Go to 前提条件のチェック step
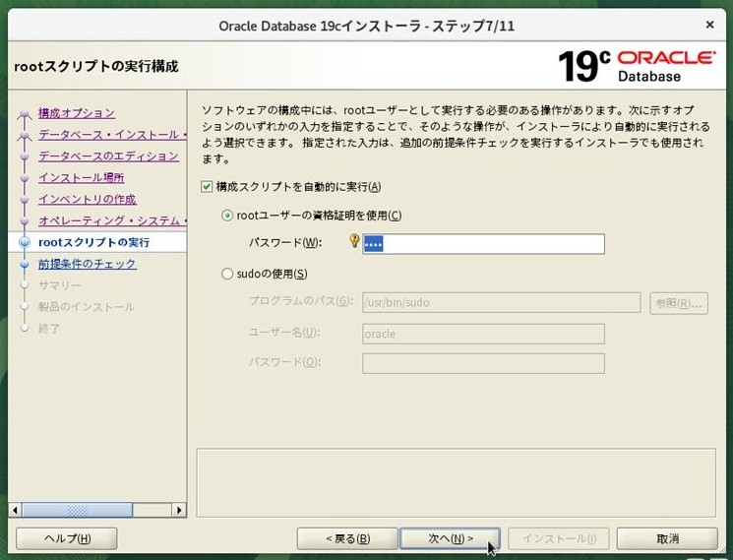The image size is (733, 560). tap(88, 264)
